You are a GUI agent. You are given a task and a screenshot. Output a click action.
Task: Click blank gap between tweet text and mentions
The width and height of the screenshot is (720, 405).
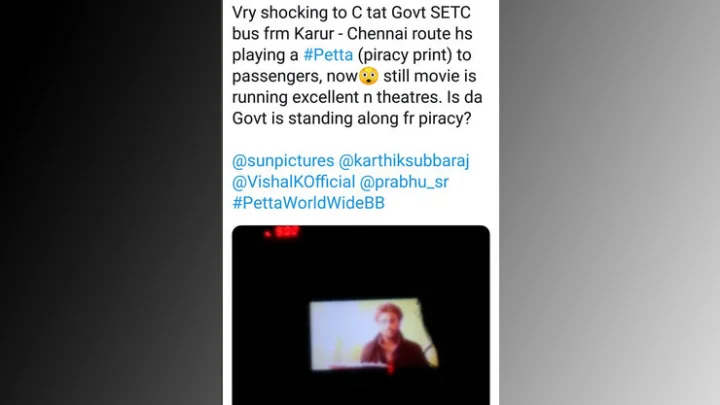coord(361,140)
